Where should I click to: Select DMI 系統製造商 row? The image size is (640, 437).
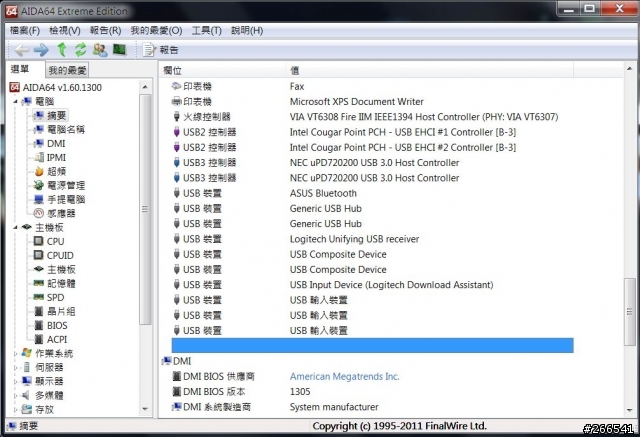[x=372, y=407]
